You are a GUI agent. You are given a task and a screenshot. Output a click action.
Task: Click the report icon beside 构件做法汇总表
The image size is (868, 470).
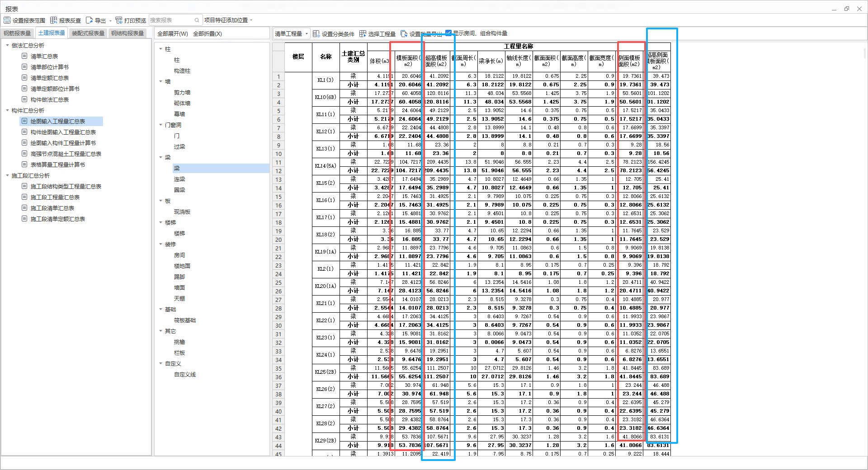coord(24,99)
